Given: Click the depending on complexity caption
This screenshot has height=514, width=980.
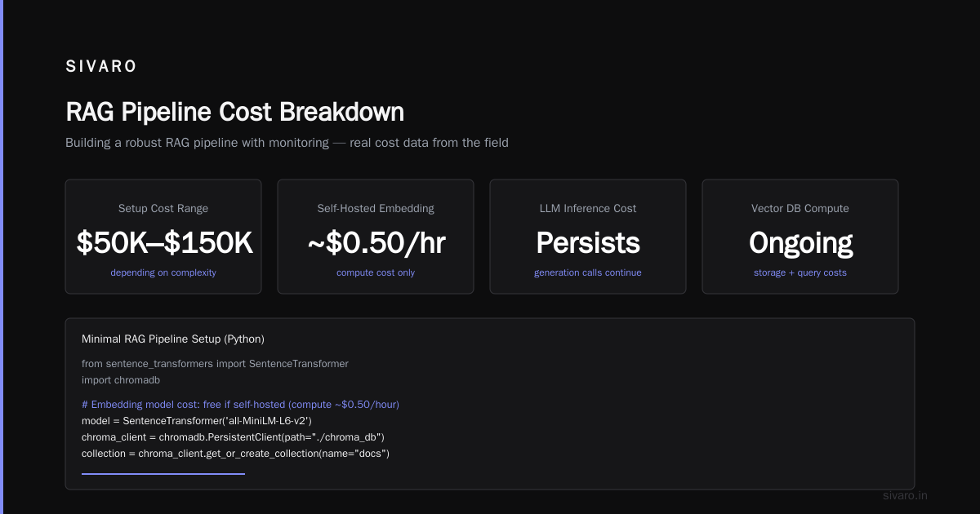Looking at the screenshot, I should click(163, 273).
